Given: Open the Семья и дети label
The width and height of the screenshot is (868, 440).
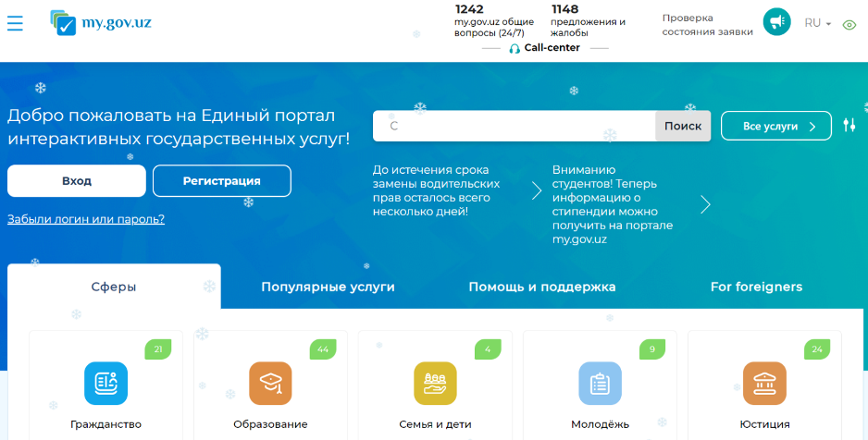Looking at the screenshot, I should click(x=435, y=424).
